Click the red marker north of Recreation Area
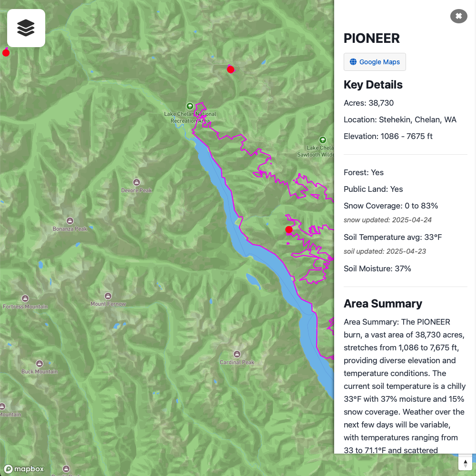Image resolution: width=476 pixels, height=476 pixels. (231, 69)
